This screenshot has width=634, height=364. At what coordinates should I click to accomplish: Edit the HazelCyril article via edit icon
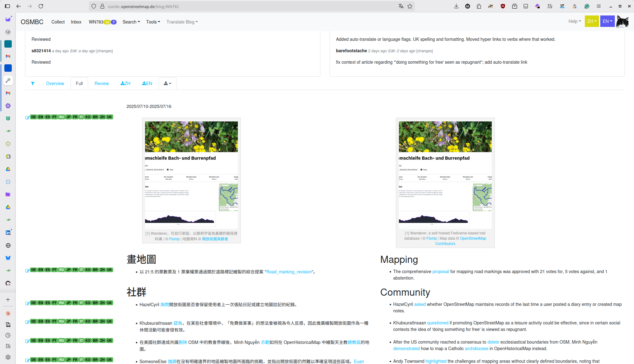point(27,303)
